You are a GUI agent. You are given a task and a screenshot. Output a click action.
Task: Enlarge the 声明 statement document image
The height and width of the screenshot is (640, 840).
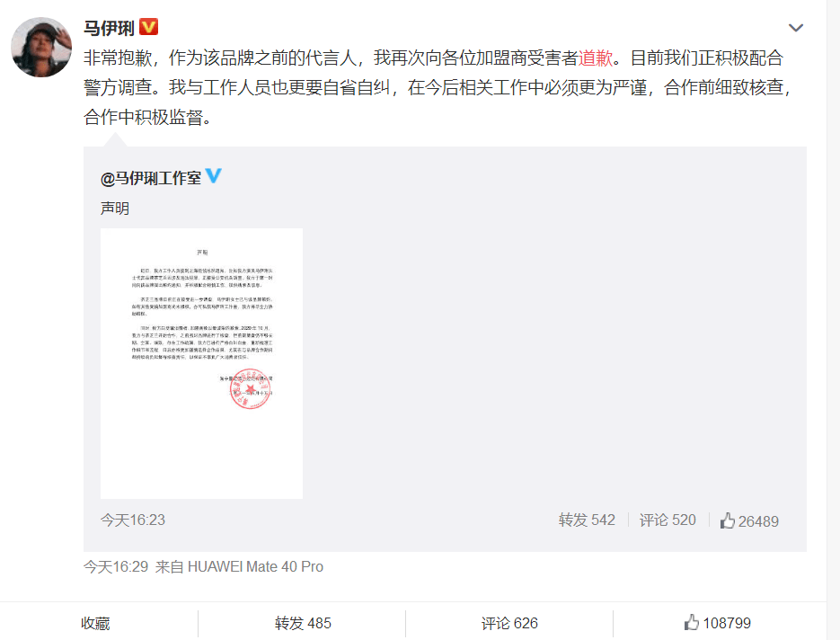click(201, 363)
